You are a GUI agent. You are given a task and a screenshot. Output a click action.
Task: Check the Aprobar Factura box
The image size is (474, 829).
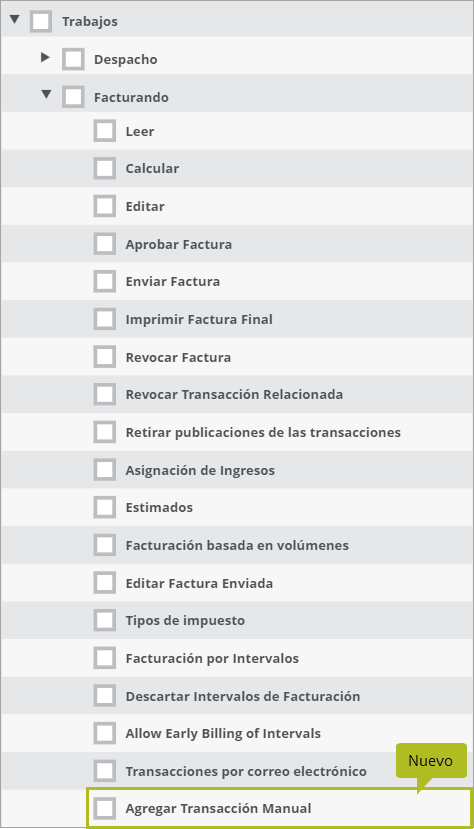[105, 244]
